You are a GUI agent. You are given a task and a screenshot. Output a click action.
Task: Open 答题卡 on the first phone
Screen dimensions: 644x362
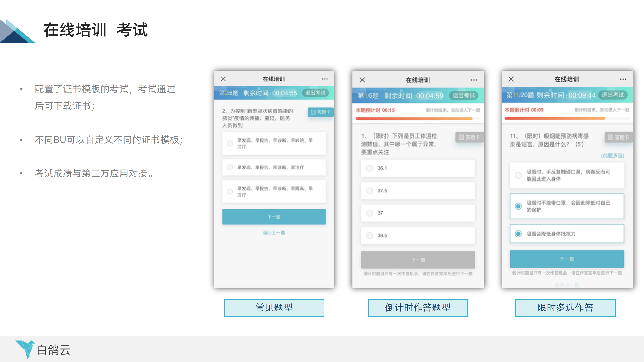click(x=320, y=112)
